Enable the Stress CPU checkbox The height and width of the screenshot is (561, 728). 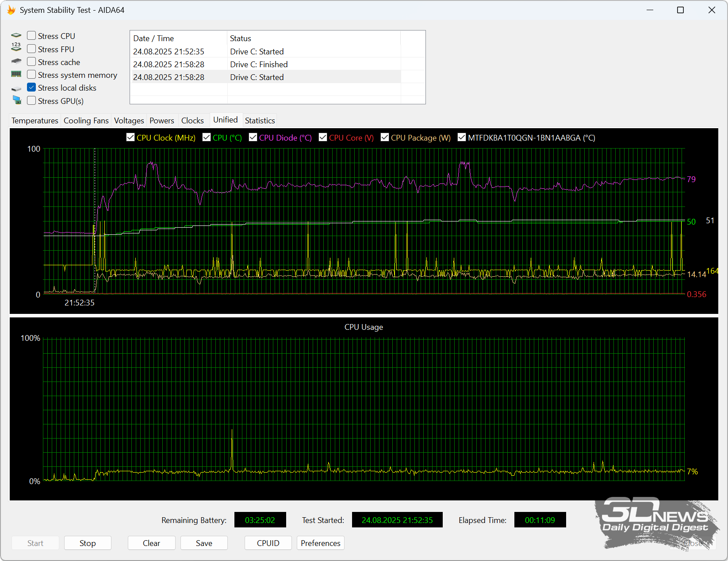click(31, 35)
